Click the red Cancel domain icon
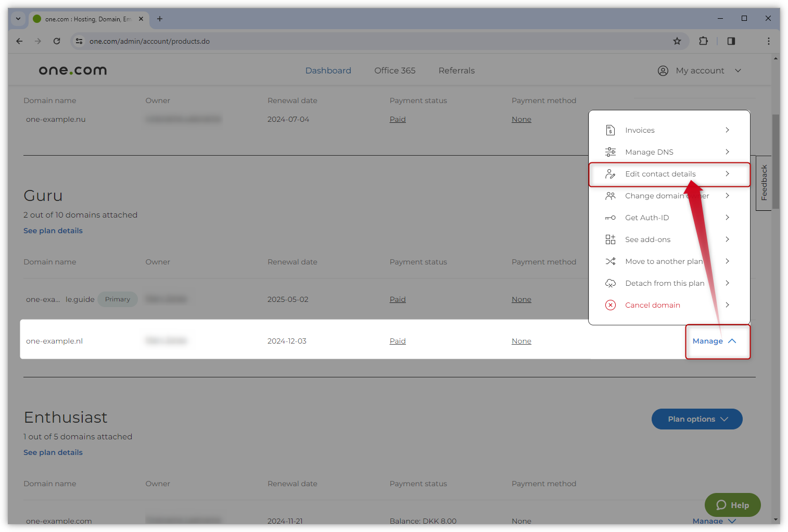788x532 pixels. click(x=610, y=305)
